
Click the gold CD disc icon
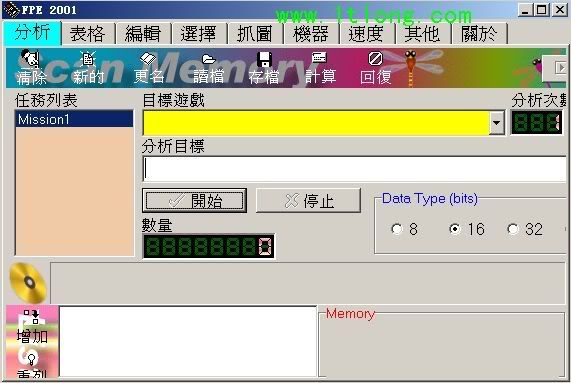coord(28,283)
